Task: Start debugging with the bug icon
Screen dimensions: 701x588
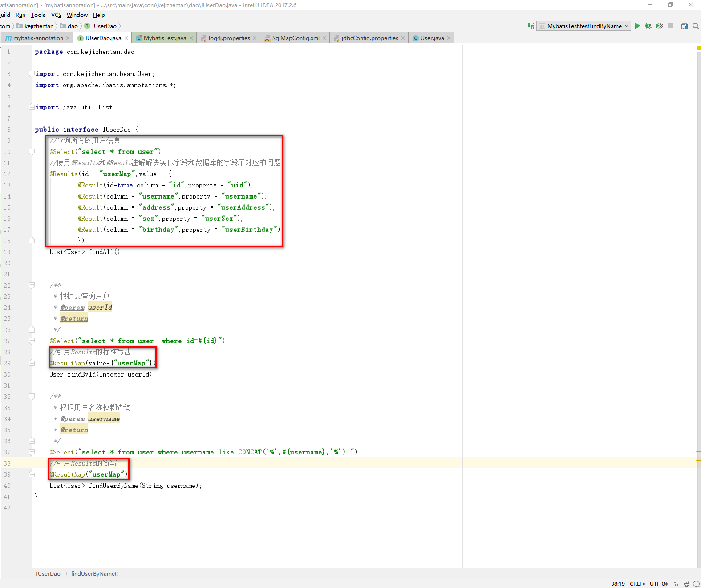Action: click(648, 26)
